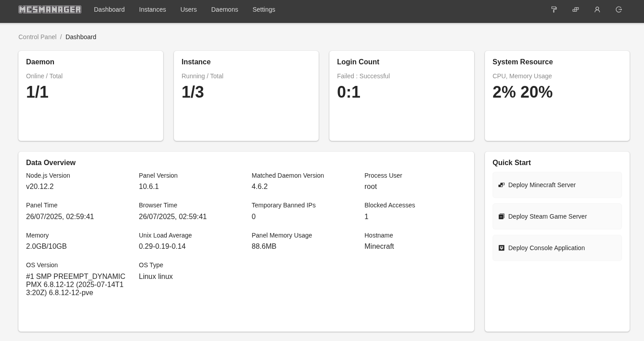Image resolution: width=644 pixels, height=341 pixels.
Task: Click the Daemon count 1/1
Action: click(x=37, y=92)
